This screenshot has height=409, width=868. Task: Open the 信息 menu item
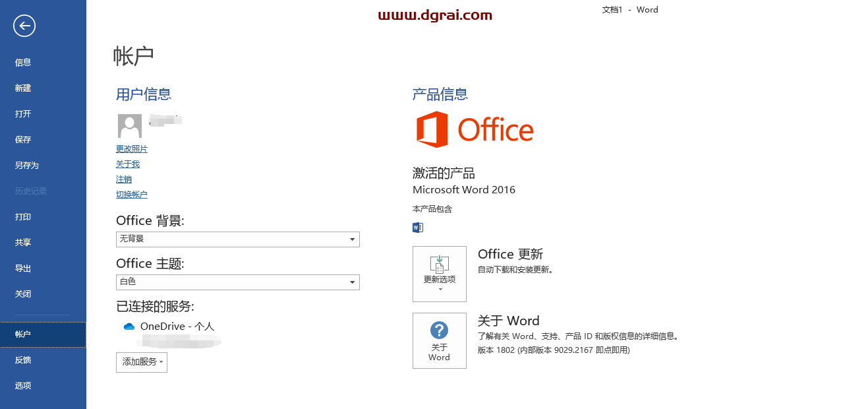(x=43, y=63)
